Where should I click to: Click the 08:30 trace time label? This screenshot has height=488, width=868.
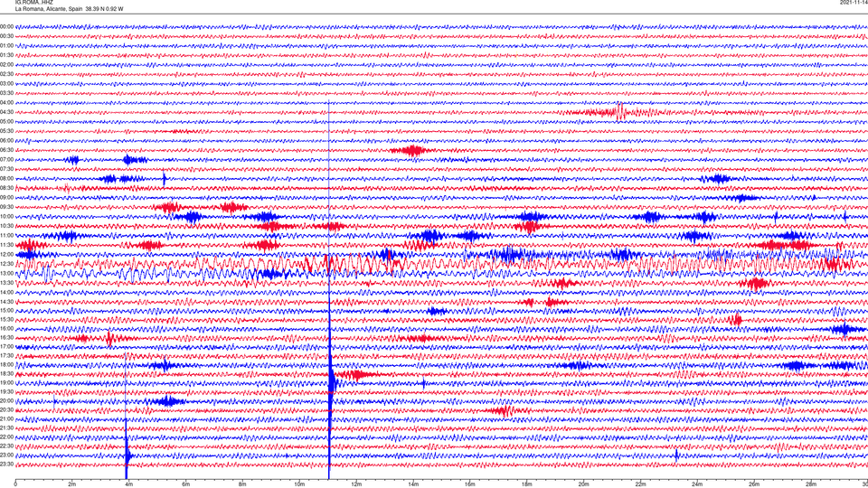coord(6,188)
